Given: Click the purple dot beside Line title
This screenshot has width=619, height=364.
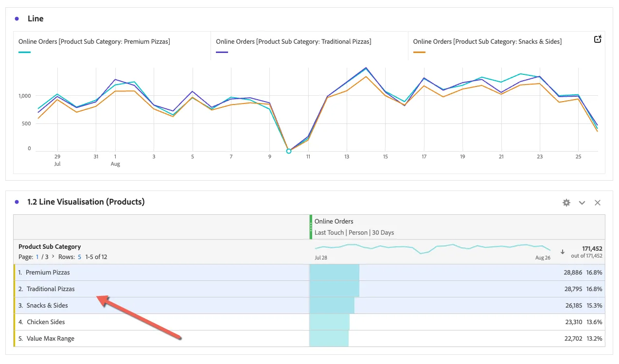Looking at the screenshot, I should (17, 18).
